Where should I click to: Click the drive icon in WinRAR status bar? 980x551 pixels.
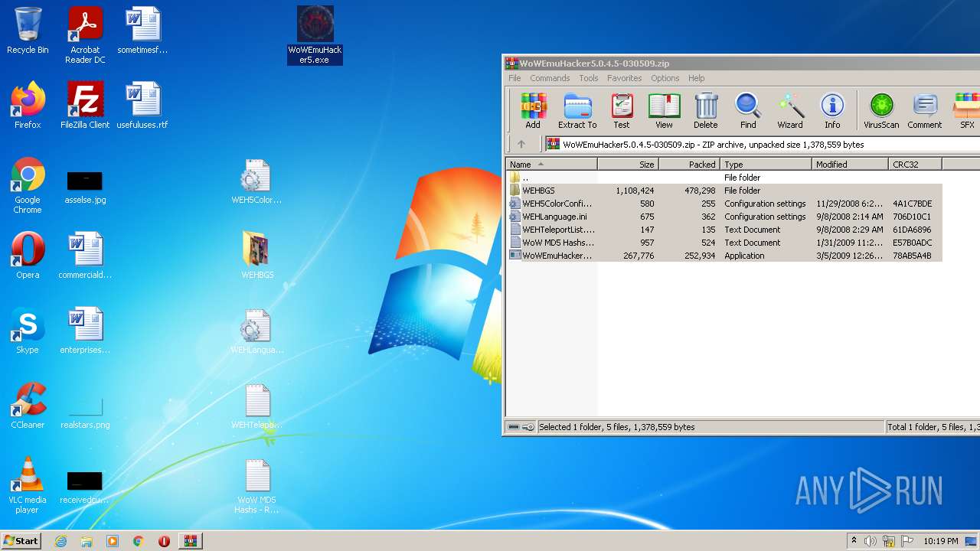[514, 427]
